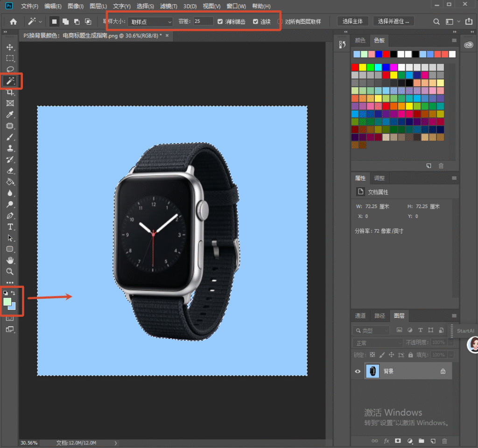478x448 pixels.
Task: Open the 选择(S) menu
Action: pyautogui.click(x=145, y=6)
